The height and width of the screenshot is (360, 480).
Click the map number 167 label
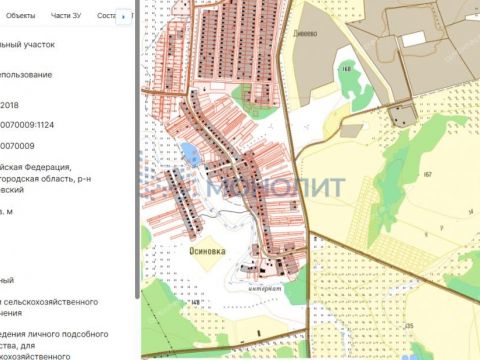428,174
